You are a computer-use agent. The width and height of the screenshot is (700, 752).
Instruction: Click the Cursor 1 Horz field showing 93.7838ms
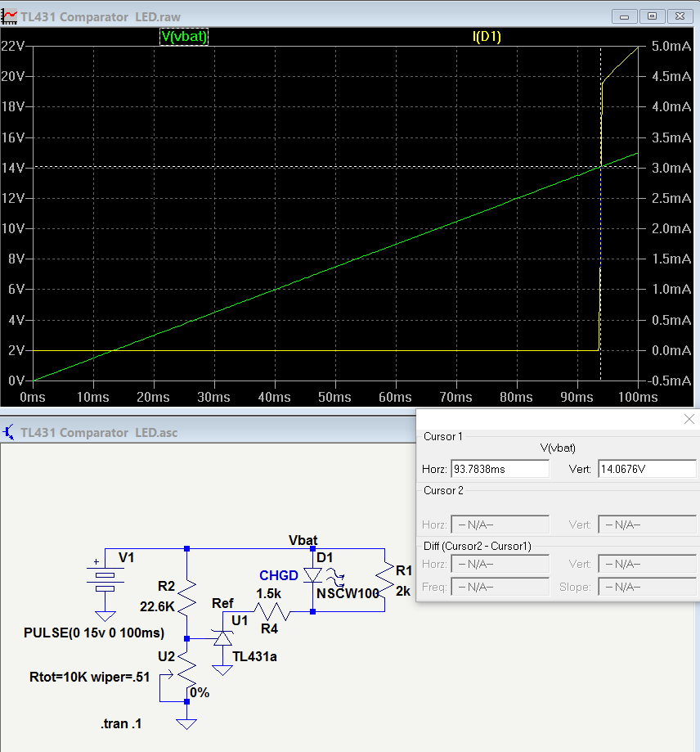coord(500,469)
